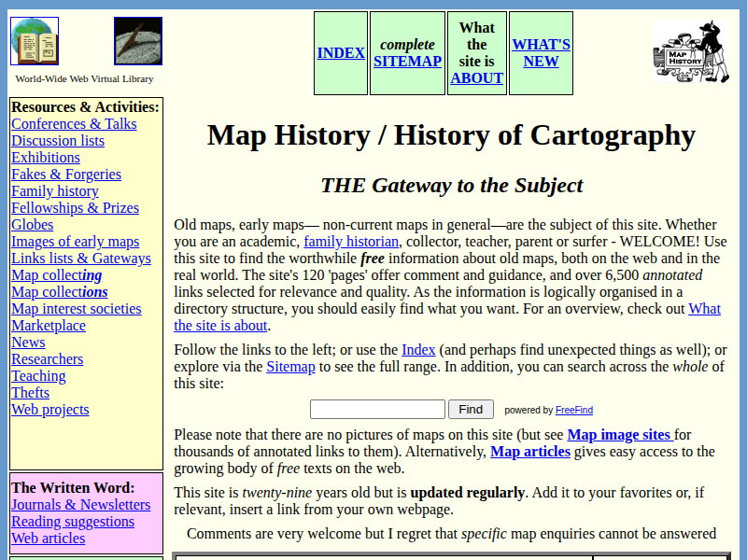Open the INDEX navigation box
The height and width of the screenshot is (560, 747).
click(341, 52)
